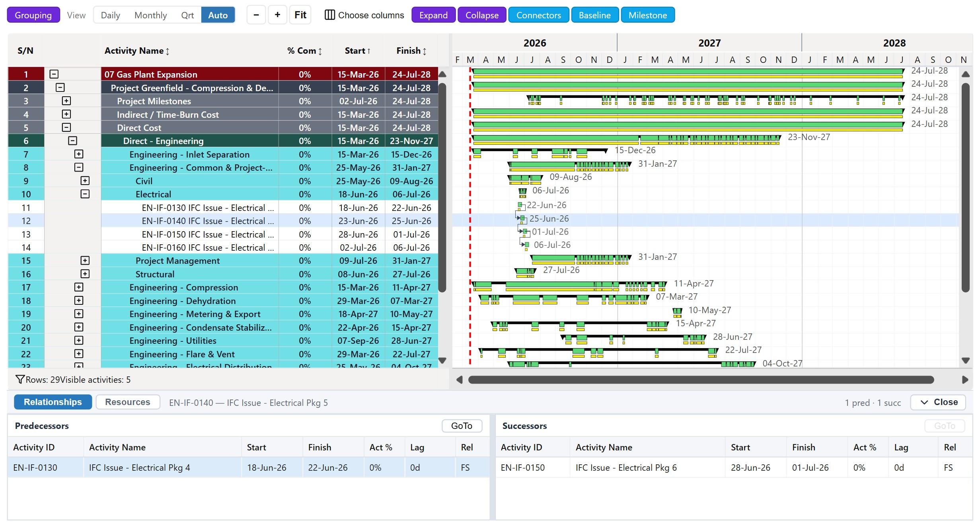Click the Gantt vertical scrollbar thumb
The image size is (980, 526).
pyautogui.click(x=966, y=187)
